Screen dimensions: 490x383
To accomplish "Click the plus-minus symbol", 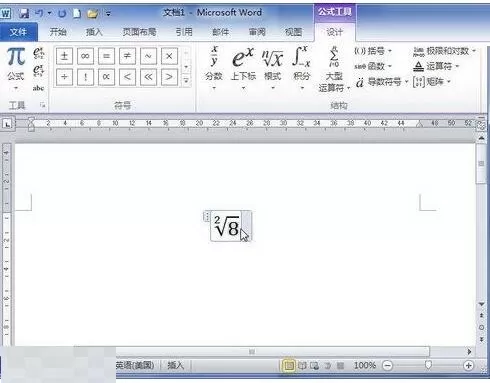I will pos(64,56).
